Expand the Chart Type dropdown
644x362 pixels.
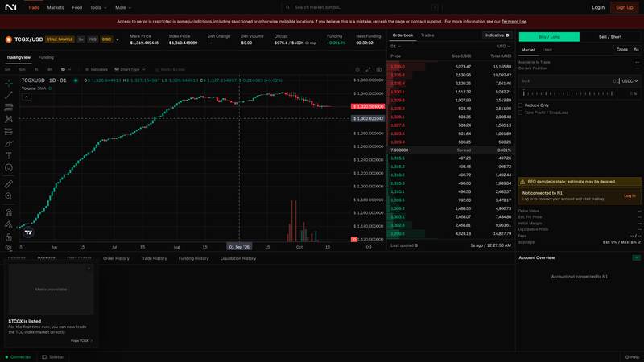pos(130,69)
